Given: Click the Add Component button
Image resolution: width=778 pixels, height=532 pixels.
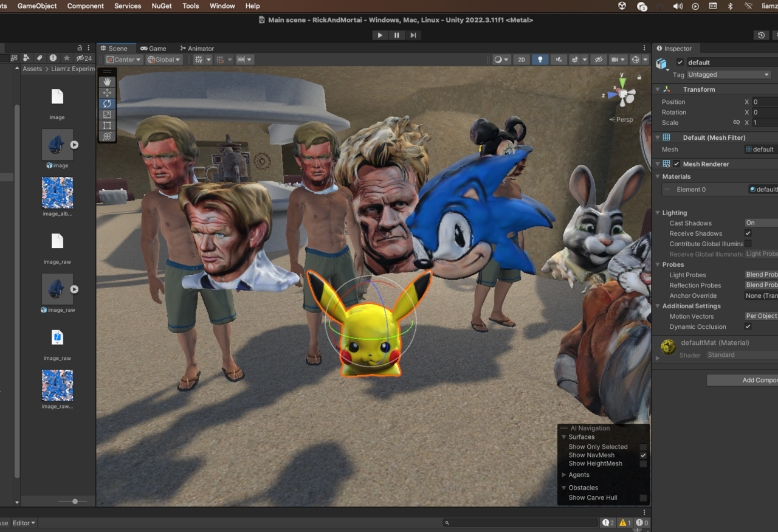Looking at the screenshot, I should [x=748, y=380].
